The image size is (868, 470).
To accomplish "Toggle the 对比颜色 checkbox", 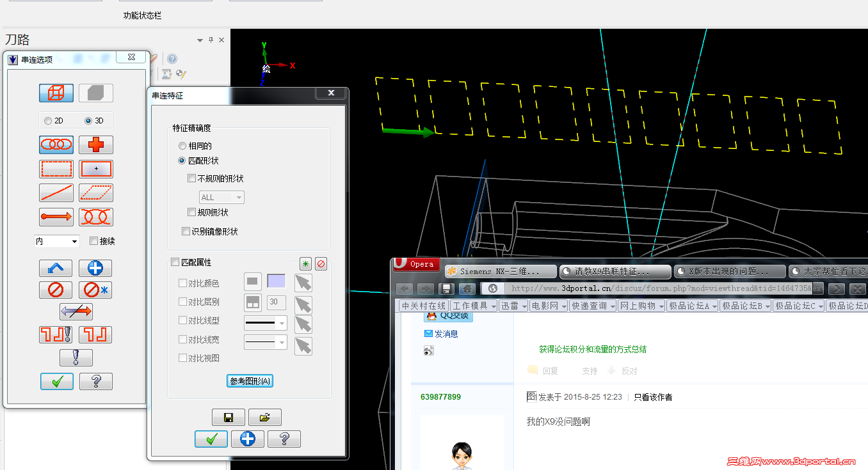I will tap(183, 283).
